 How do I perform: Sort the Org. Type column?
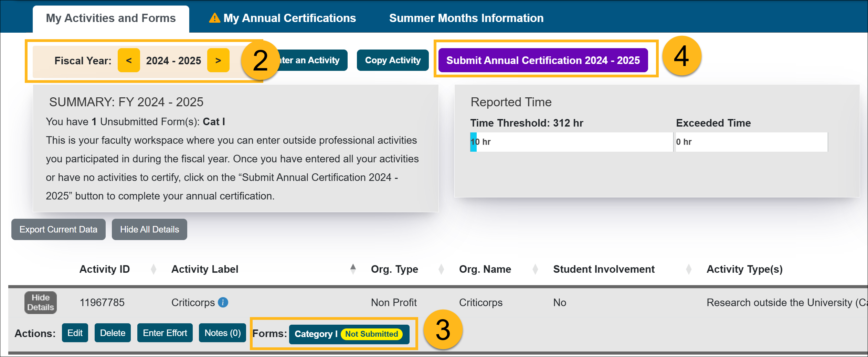[x=441, y=269]
